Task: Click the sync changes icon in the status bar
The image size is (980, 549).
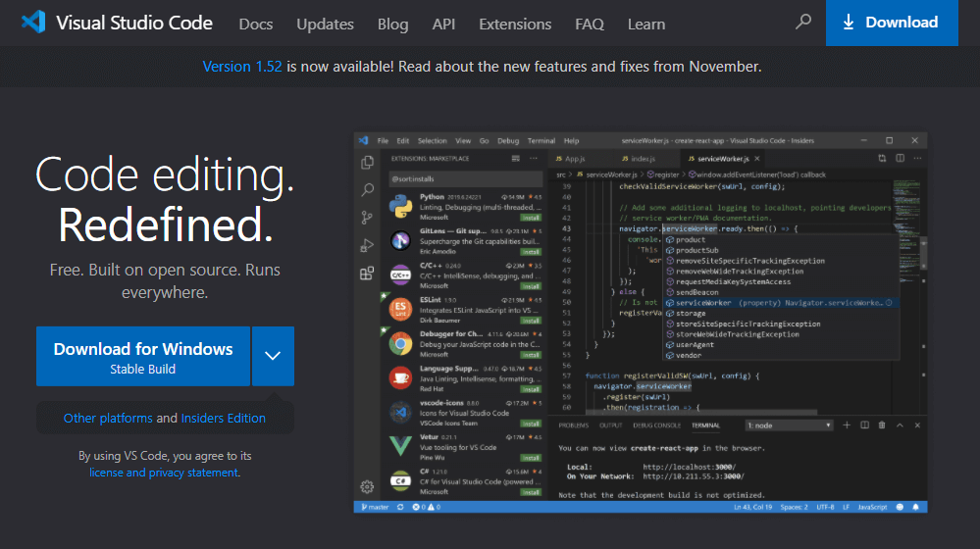Action: [400, 507]
